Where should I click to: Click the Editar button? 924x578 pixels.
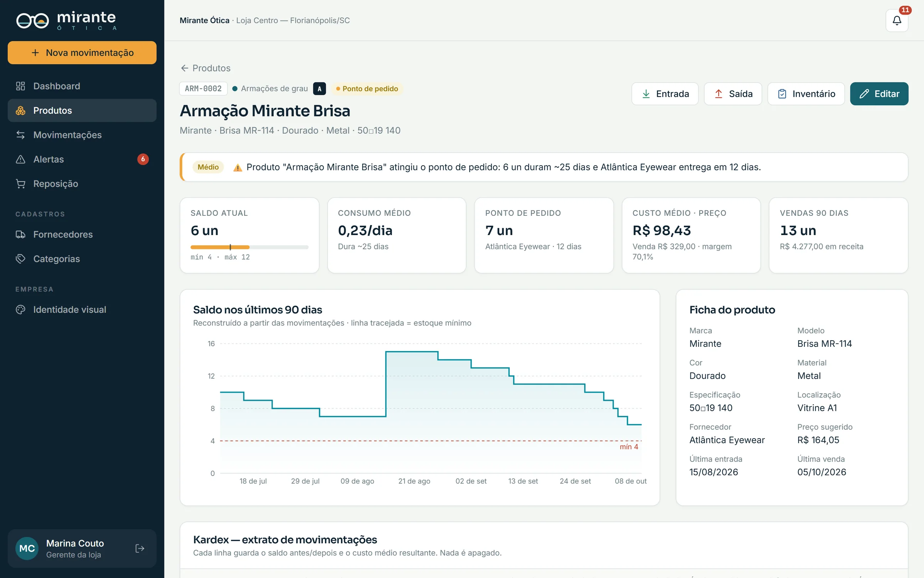879,94
